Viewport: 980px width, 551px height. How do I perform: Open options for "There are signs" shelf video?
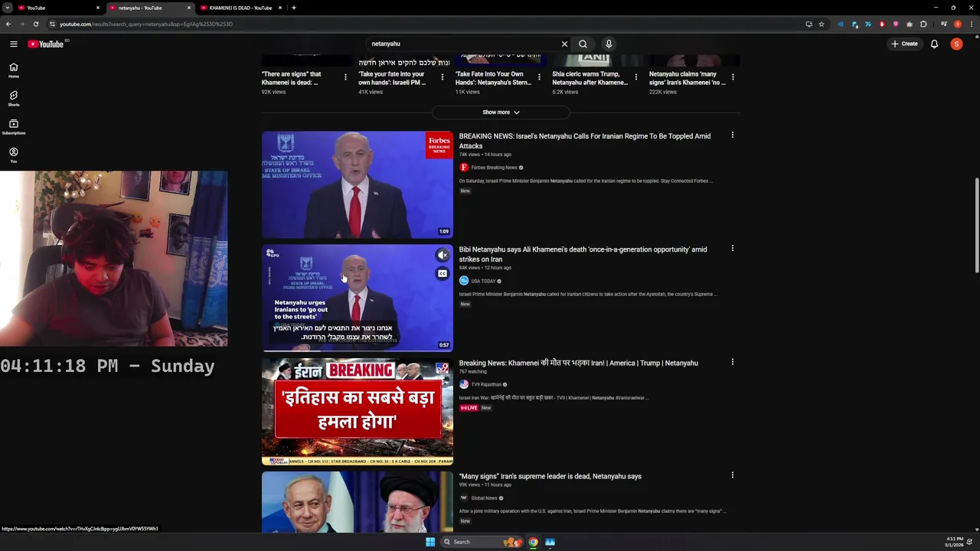345,77
